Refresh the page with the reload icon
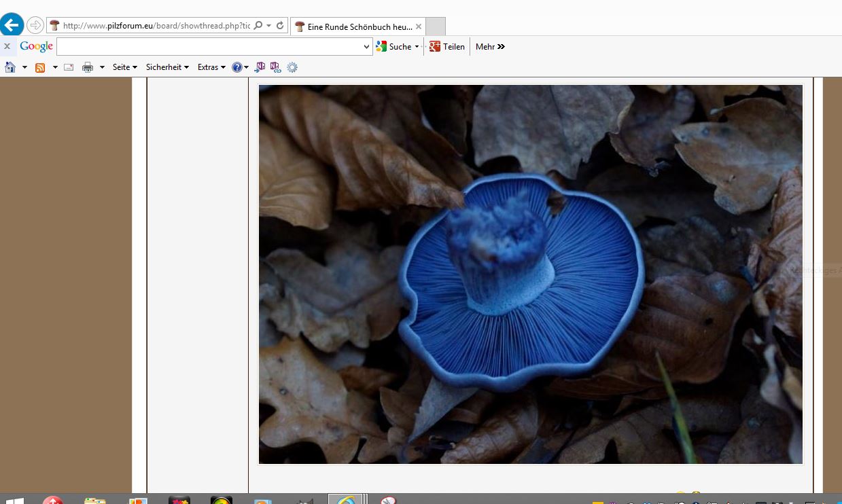This screenshot has height=504, width=842. [280, 26]
